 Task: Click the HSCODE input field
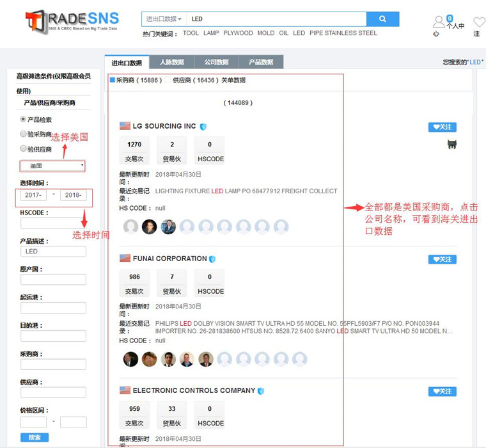[53, 223]
